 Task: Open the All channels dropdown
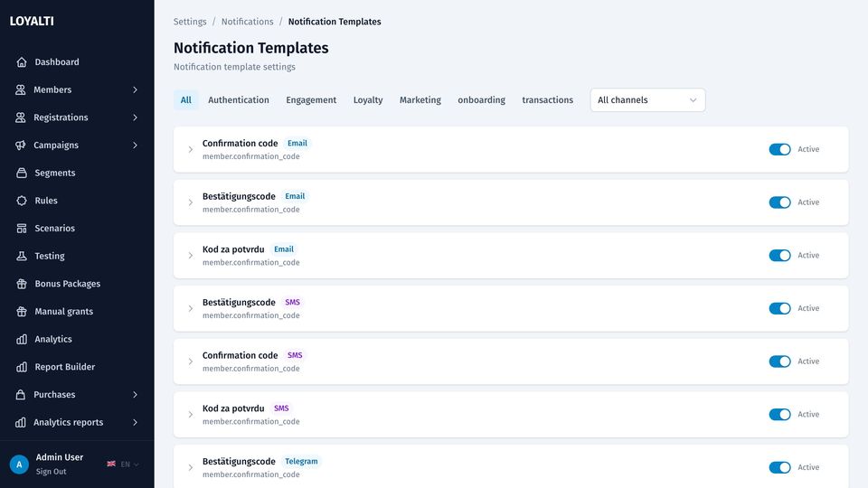click(647, 100)
